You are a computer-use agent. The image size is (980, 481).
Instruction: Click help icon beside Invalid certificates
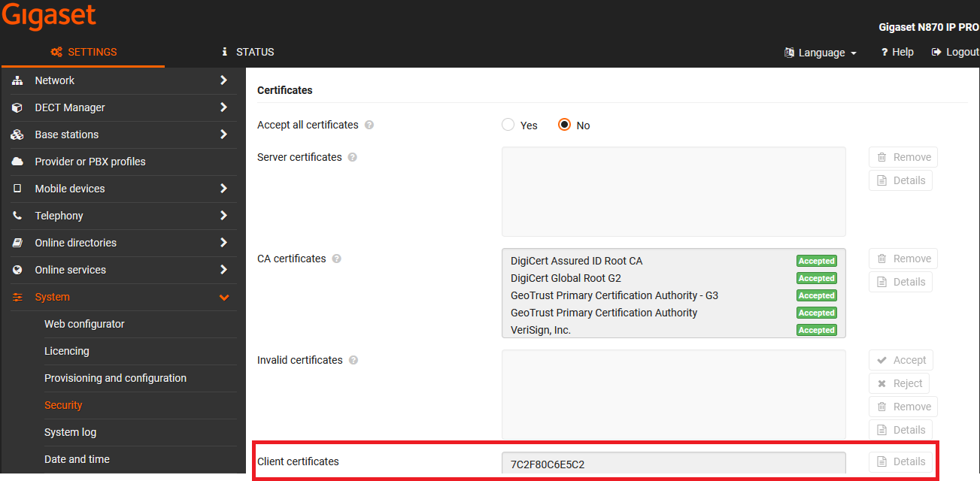point(353,360)
